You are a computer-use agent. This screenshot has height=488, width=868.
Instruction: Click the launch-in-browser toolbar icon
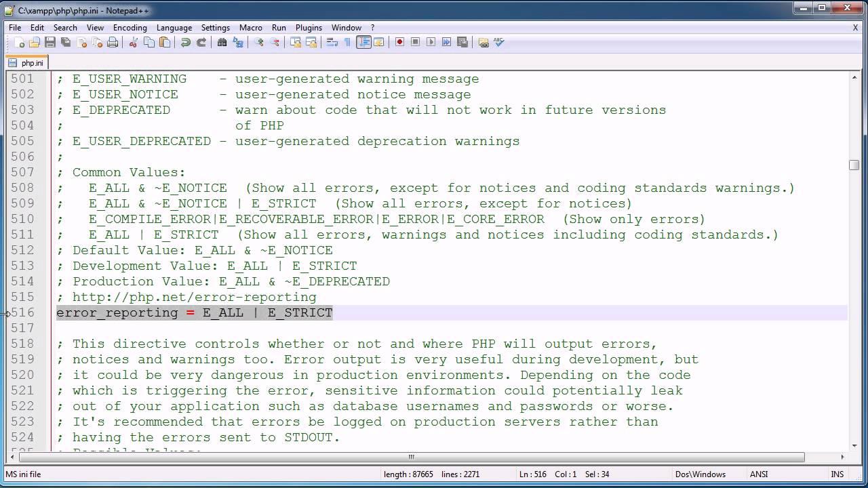[x=484, y=42]
